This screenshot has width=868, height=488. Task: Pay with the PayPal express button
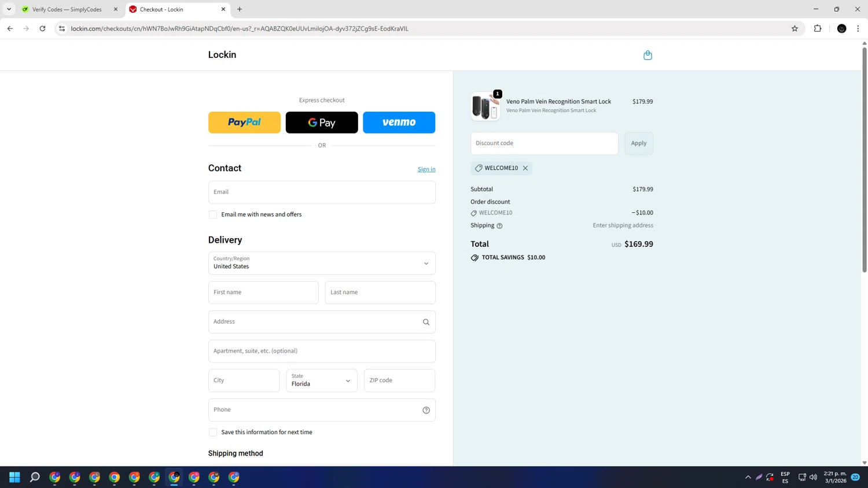(244, 123)
